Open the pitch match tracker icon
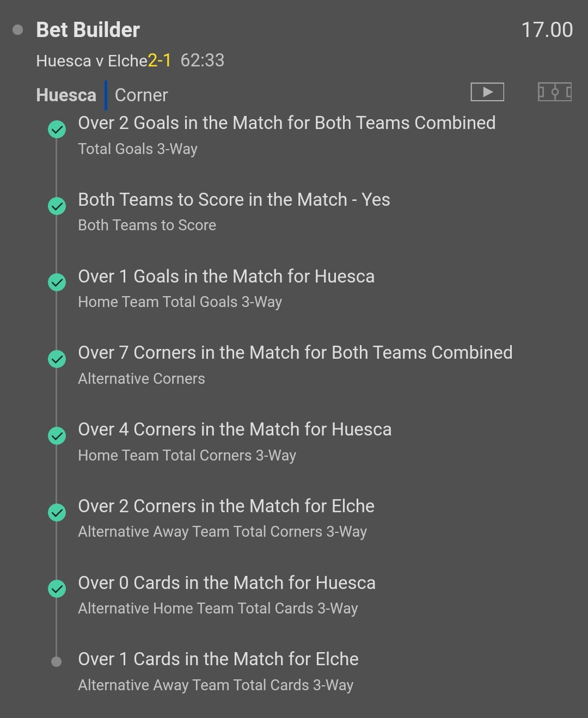 pyautogui.click(x=554, y=92)
